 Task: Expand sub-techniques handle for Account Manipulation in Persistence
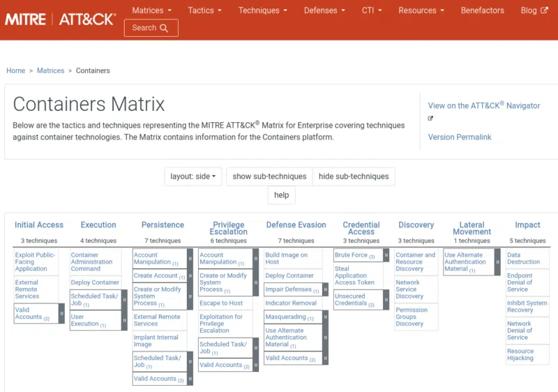[190, 259]
